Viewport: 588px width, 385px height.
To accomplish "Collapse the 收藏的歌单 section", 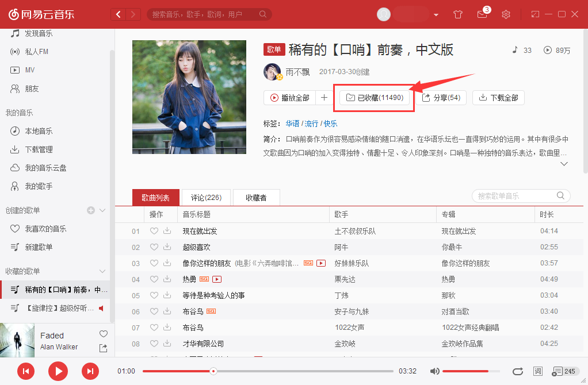I will (x=102, y=271).
